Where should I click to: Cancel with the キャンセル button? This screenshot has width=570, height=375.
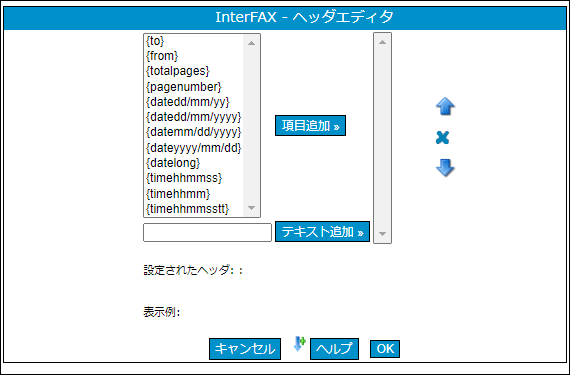[x=245, y=349]
